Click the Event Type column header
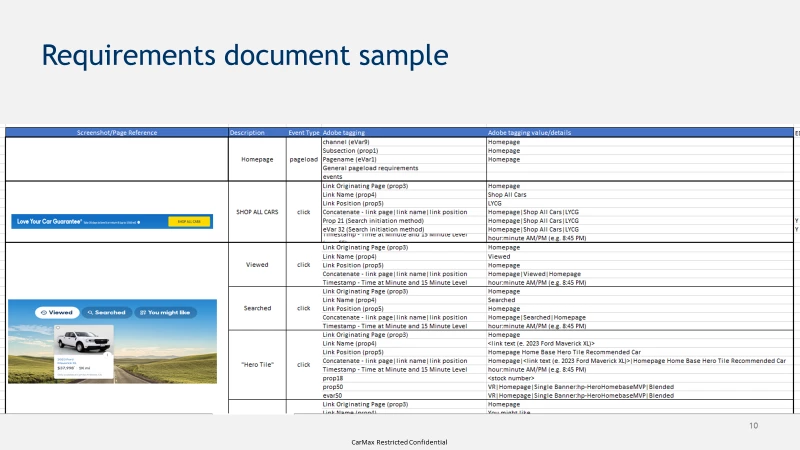Viewport: 800px width, 450px height. coord(304,133)
